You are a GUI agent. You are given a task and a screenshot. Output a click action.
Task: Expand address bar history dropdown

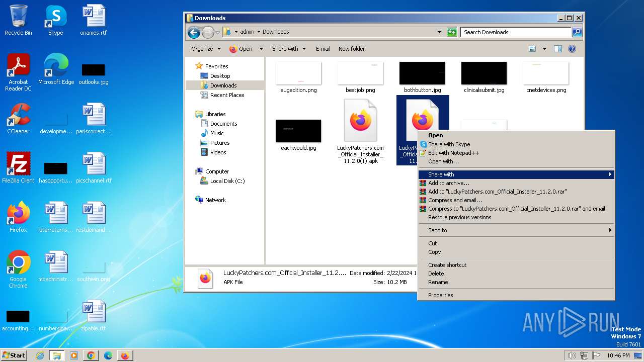pos(440,32)
